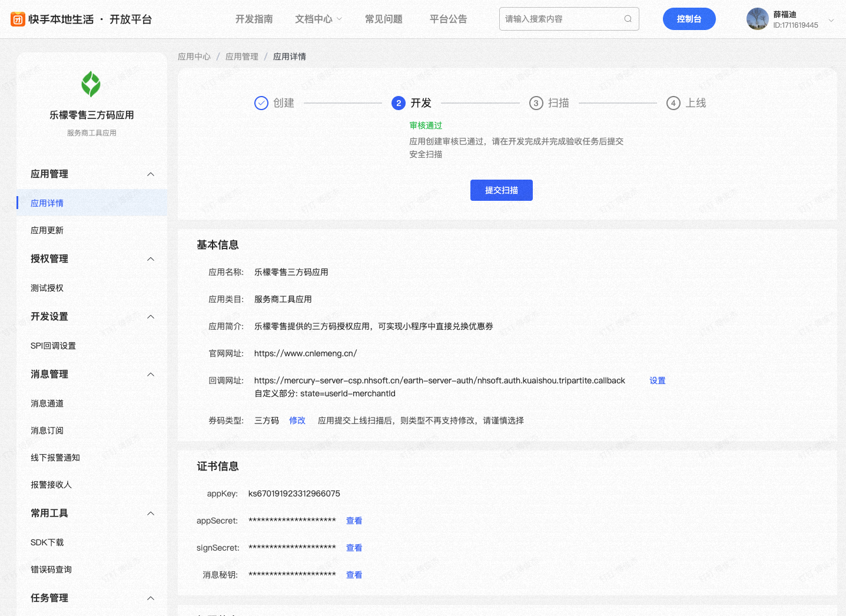Go to 应用管理 breadcrumb

(x=242, y=57)
